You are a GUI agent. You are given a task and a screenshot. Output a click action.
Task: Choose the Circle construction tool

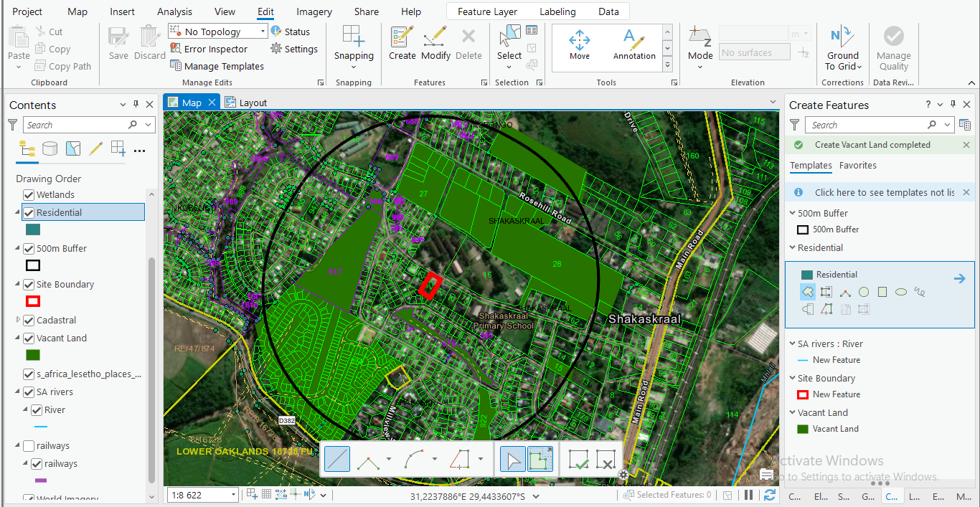click(864, 292)
